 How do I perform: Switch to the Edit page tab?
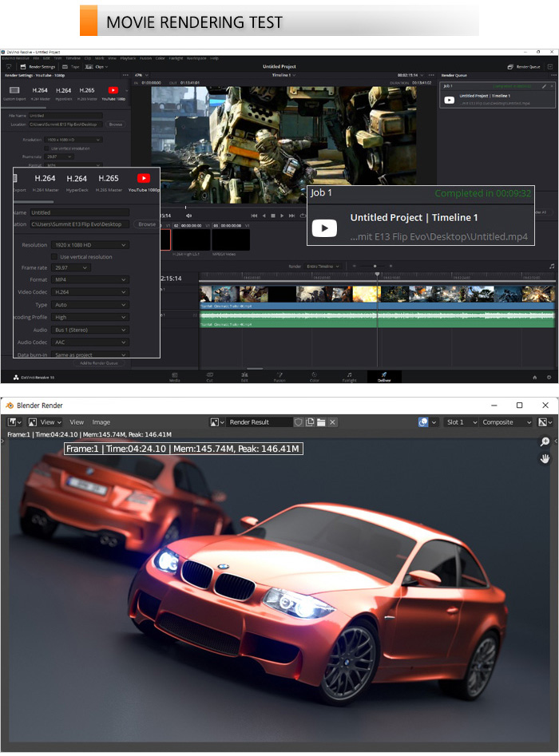click(x=244, y=377)
